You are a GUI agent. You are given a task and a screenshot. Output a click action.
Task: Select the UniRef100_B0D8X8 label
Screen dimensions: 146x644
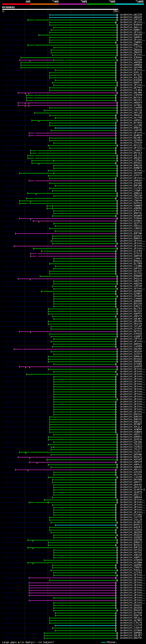tap(131, 25)
